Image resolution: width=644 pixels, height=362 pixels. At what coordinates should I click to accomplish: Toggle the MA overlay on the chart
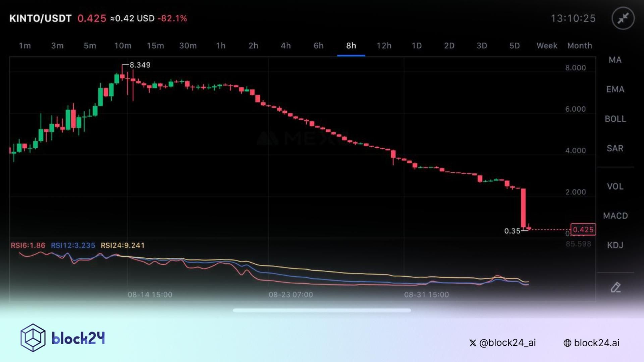click(x=614, y=60)
